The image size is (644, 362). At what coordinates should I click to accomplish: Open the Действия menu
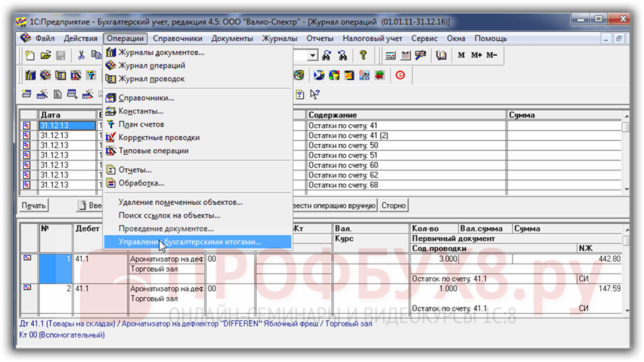(80, 38)
